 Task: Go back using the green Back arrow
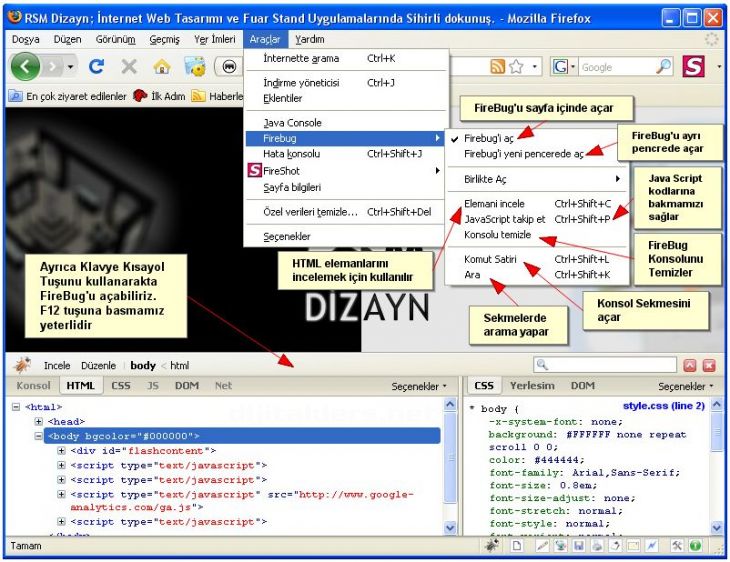[x=25, y=67]
